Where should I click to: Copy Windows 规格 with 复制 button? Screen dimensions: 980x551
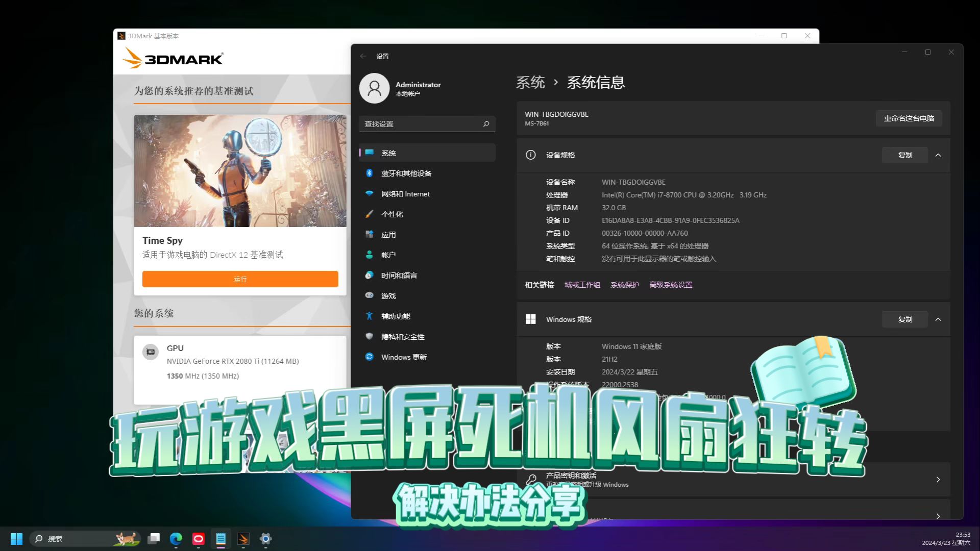pos(905,319)
